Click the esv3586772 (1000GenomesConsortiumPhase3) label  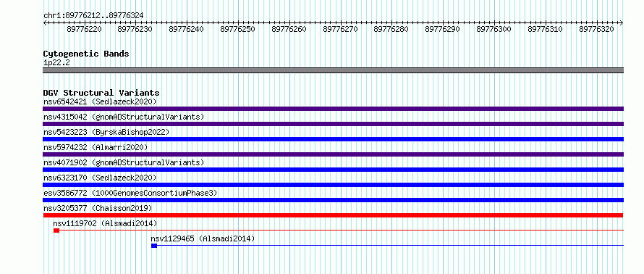pos(130,193)
